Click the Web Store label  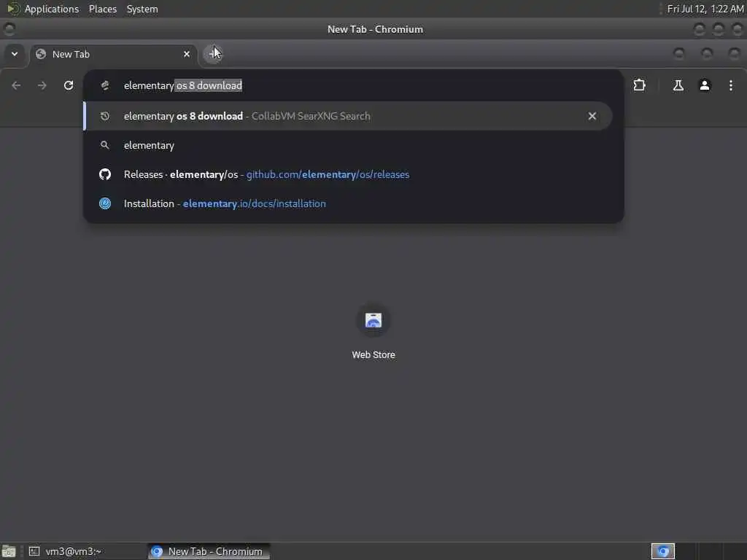point(373,355)
